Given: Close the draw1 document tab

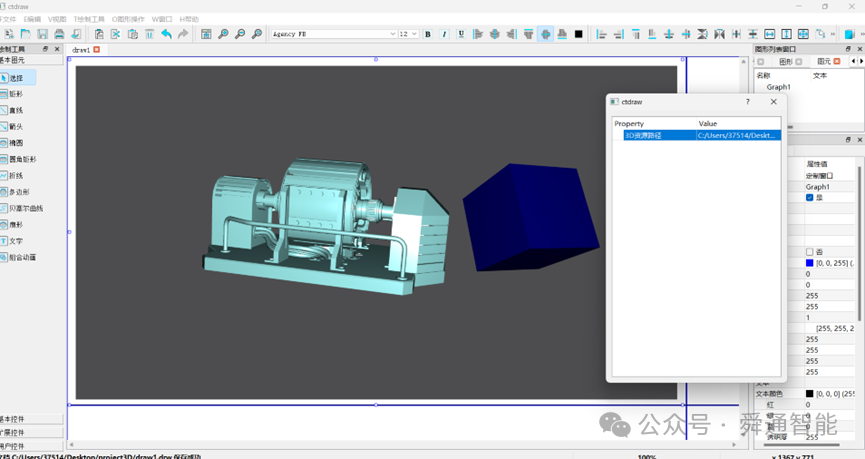Looking at the screenshot, I should [97, 50].
